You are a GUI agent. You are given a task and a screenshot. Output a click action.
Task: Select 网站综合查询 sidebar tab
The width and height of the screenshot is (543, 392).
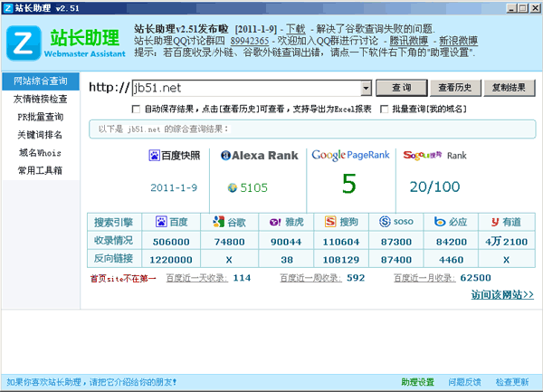[x=41, y=81]
